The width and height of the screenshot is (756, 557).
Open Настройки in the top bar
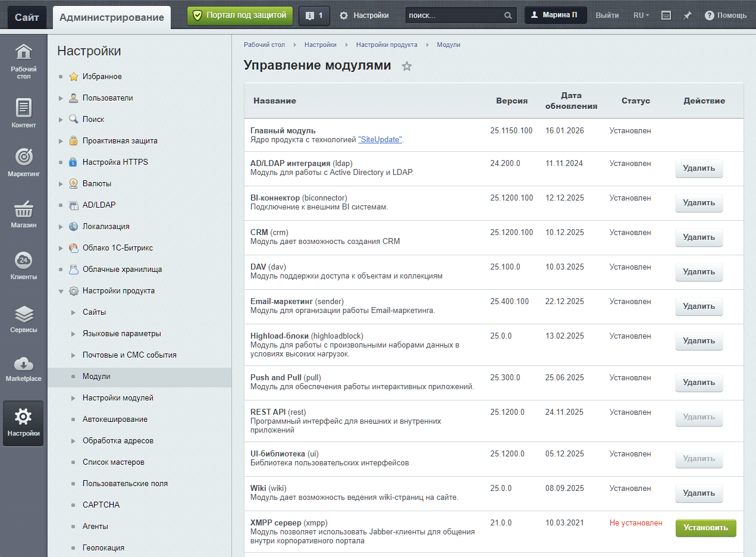(364, 15)
